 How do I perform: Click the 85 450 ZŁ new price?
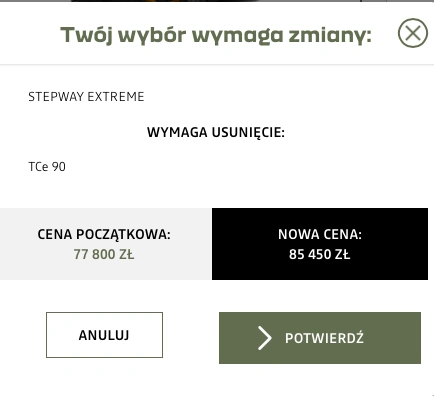320,254
